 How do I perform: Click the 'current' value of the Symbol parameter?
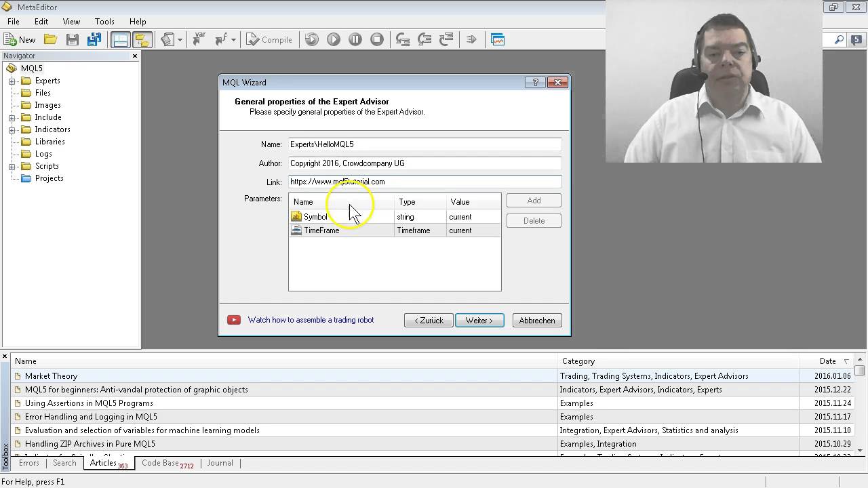coord(460,217)
